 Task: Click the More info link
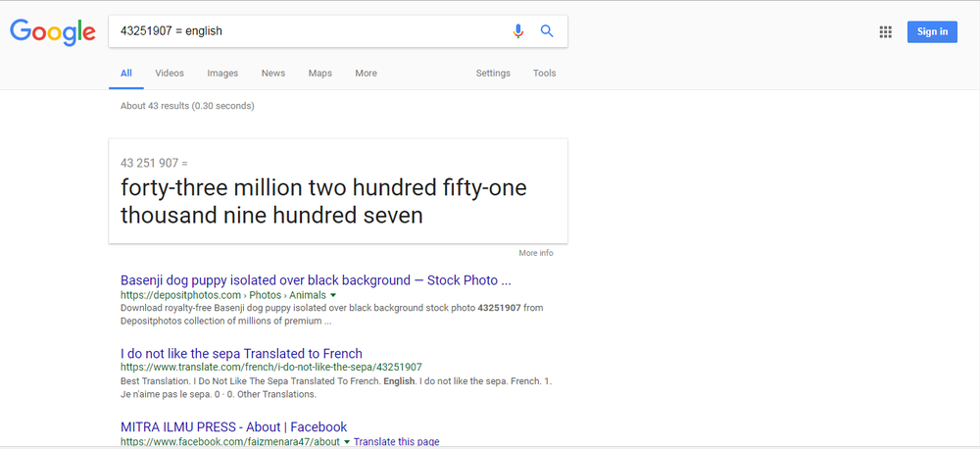point(536,253)
